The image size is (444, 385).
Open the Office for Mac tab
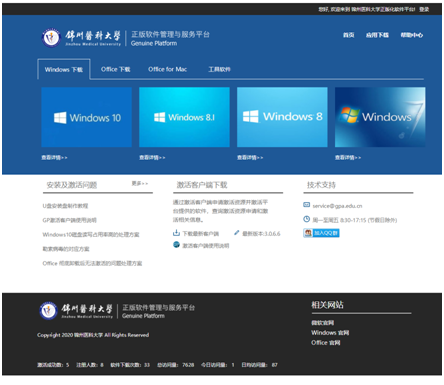(x=167, y=69)
